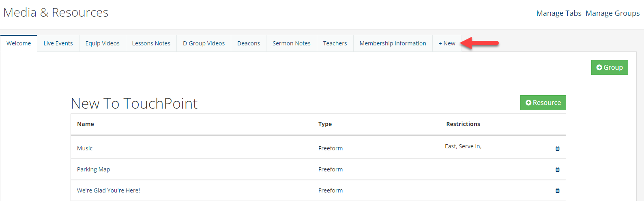
Task: Add a new Group with green button
Action: (x=610, y=67)
